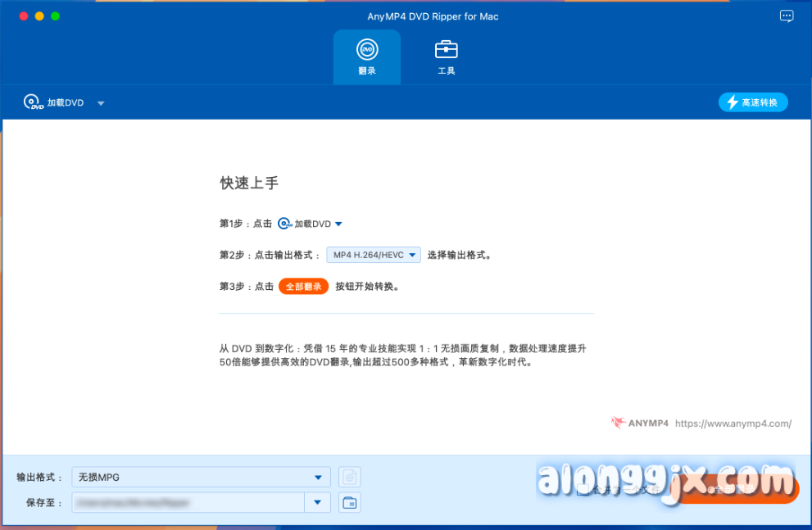The image size is (812, 530).
Task: Click the output format settings icon beside 无损MPG
Action: pyautogui.click(x=350, y=477)
